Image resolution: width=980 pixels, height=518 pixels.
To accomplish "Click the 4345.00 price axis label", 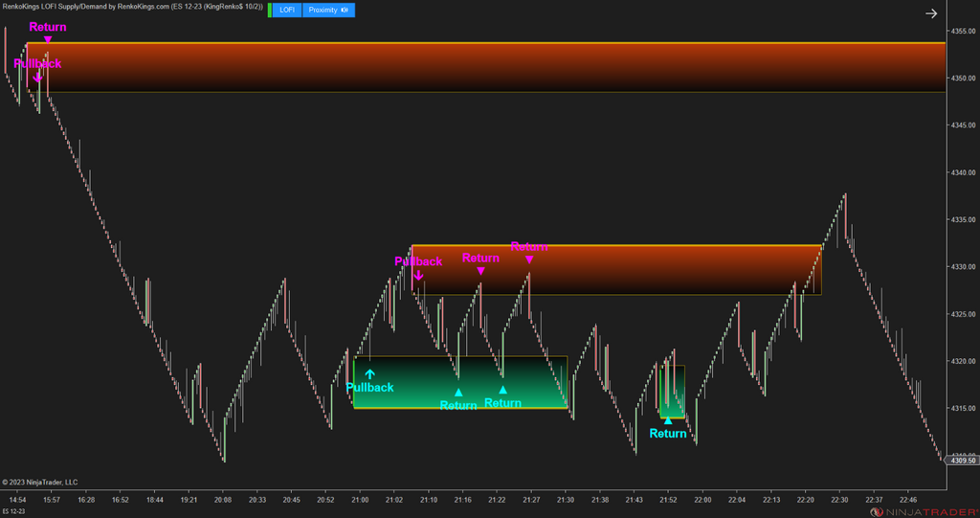I will 963,125.
